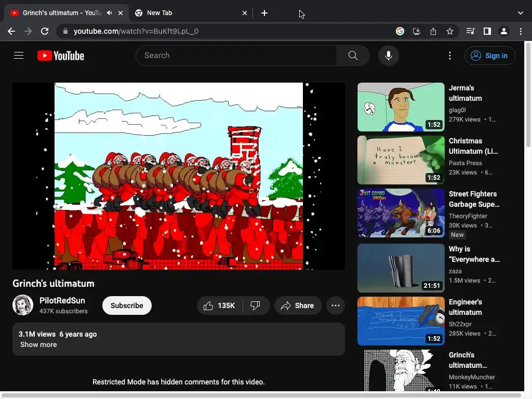Open the YouTube hamburger guide menu

tap(19, 55)
